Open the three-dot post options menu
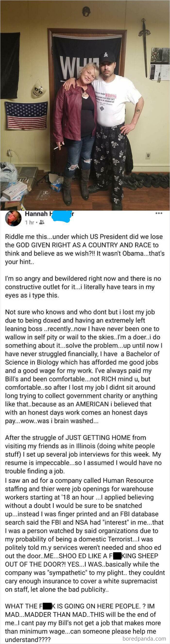The height and width of the screenshot is (644, 170). coord(159,213)
